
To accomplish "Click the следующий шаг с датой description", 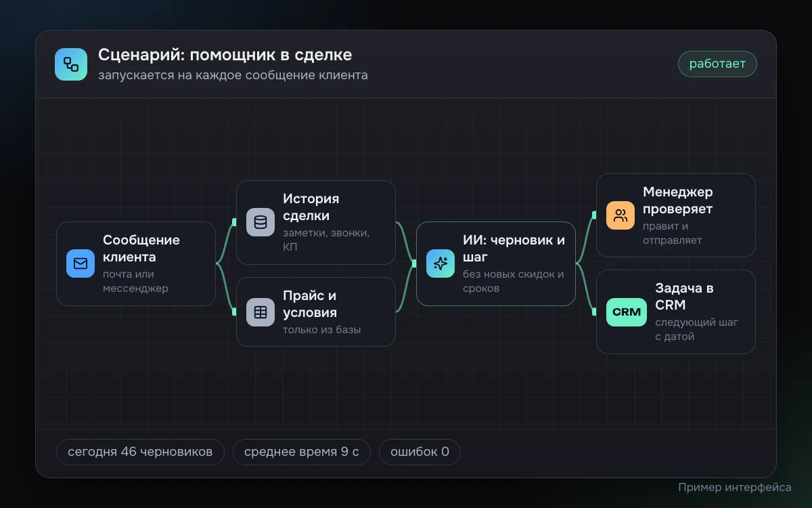I will tap(697, 329).
